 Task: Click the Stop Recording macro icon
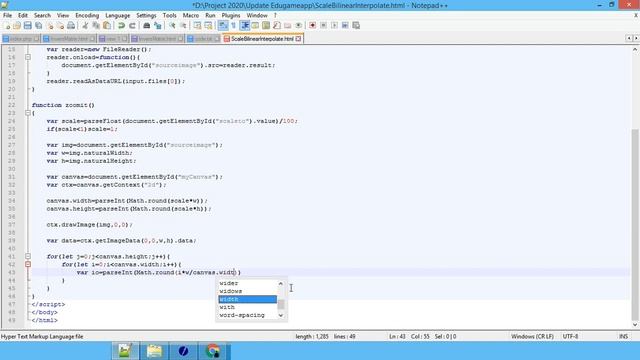coord(323,25)
